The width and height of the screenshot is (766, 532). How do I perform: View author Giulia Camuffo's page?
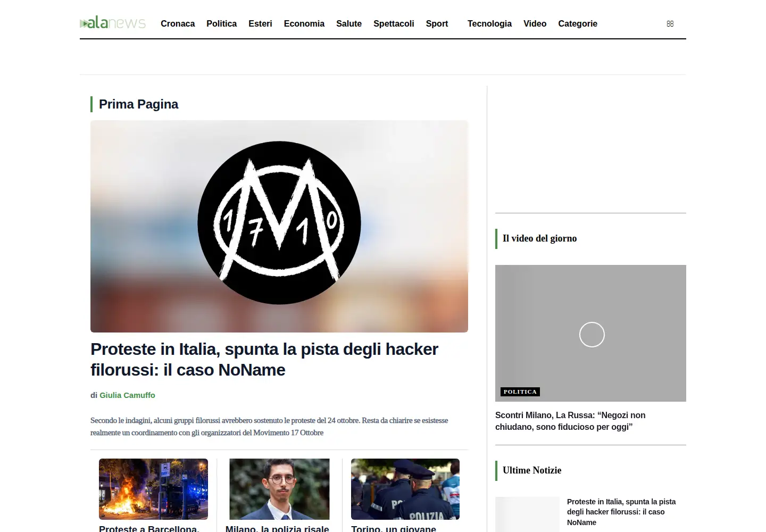pyautogui.click(x=127, y=395)
